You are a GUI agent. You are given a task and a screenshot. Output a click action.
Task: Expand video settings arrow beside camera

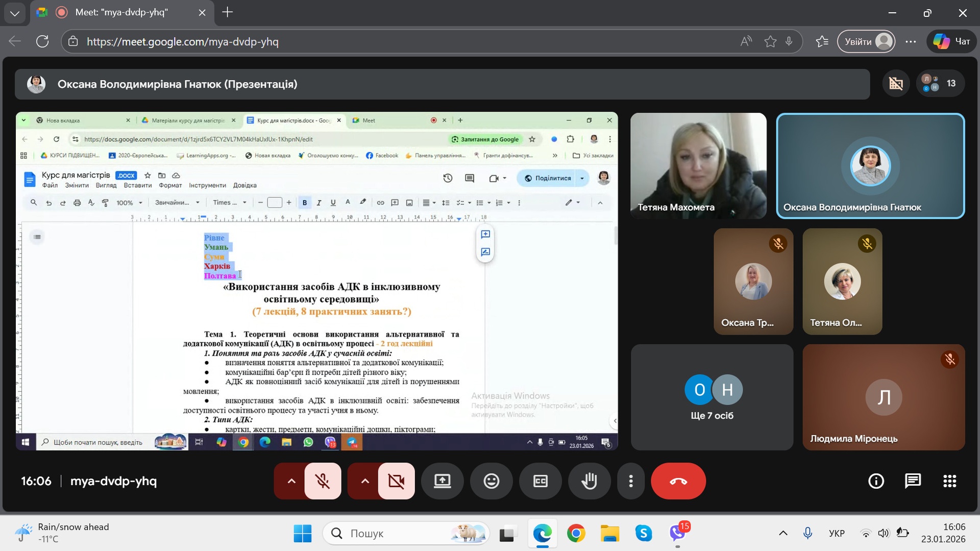pyautogui.click(x=364, y=481)
